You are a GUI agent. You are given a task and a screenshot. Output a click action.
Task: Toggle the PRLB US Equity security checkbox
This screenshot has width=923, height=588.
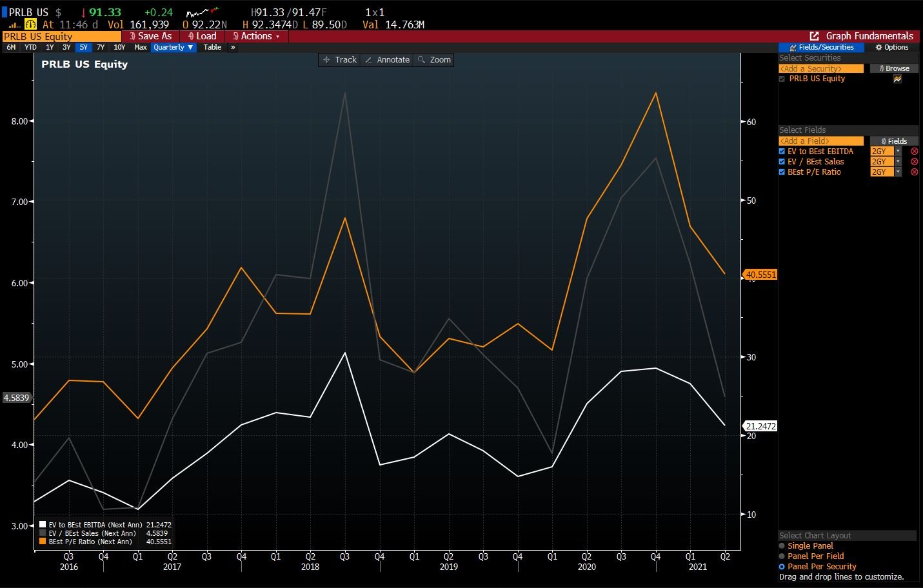(x=782, y=79)
